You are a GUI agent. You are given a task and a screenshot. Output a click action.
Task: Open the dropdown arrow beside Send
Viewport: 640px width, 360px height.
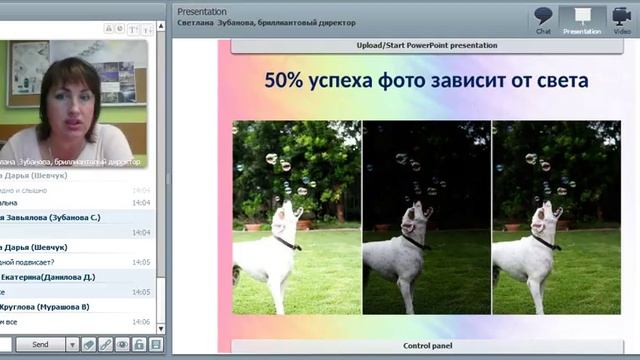[x=72, y=344]
